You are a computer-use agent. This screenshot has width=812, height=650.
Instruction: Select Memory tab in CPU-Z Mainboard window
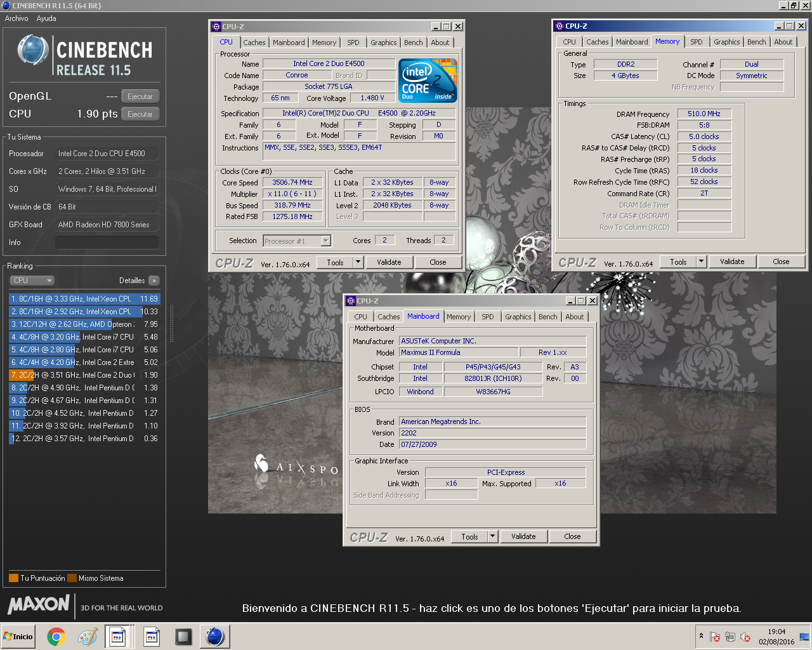459,317
